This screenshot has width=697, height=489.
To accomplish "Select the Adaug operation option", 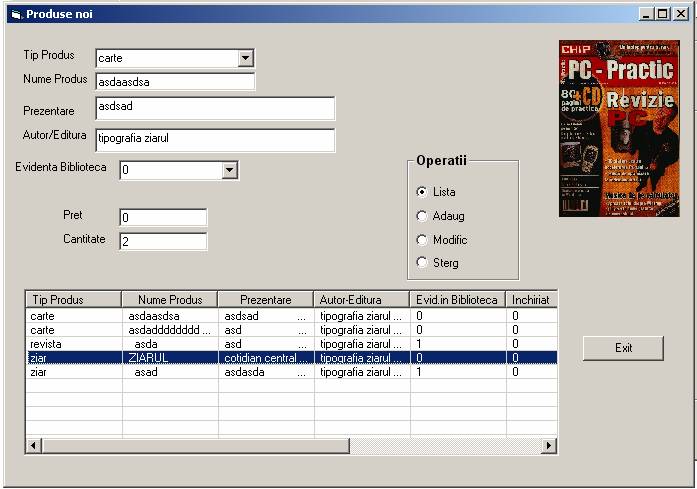I will coord(422,216).
